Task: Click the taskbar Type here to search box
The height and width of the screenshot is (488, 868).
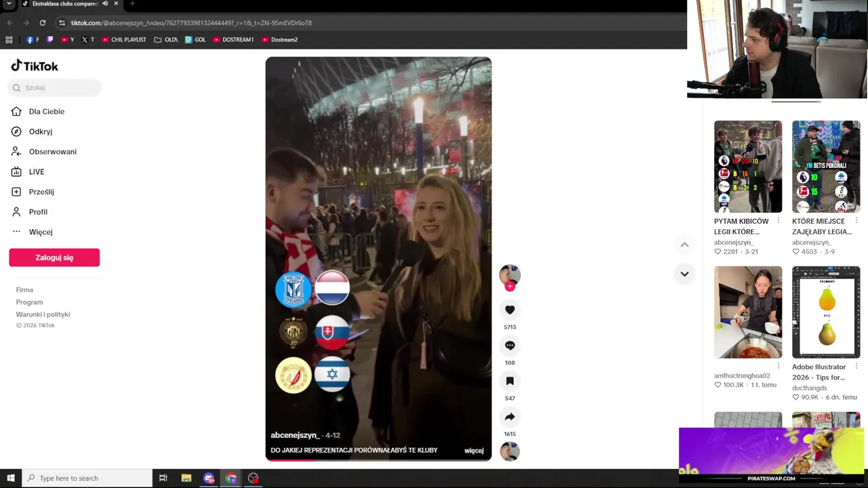Action: [87, 479]
